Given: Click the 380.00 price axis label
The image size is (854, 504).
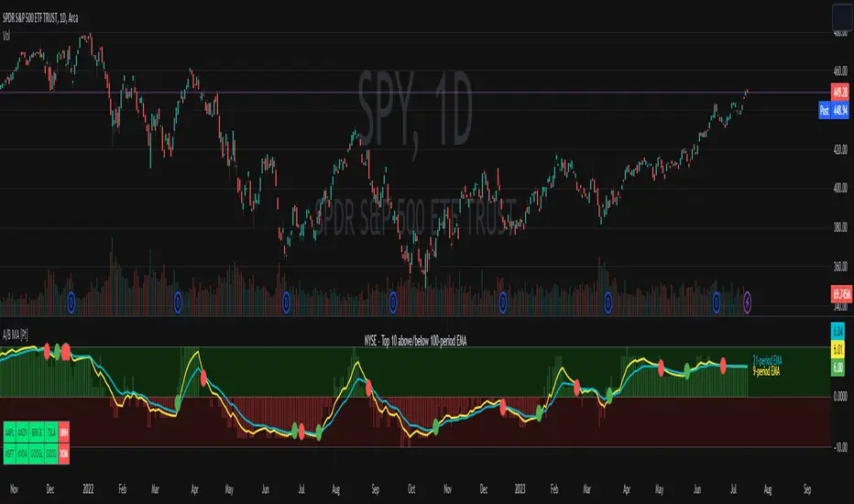Looking at the screenshot, I should [840, 227].
